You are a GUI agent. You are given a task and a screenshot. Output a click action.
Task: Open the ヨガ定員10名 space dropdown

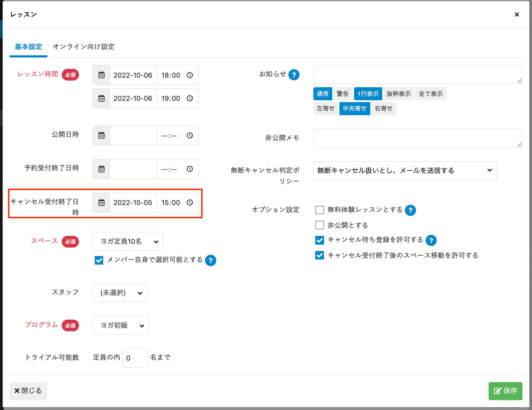click(x=128, y=241)
